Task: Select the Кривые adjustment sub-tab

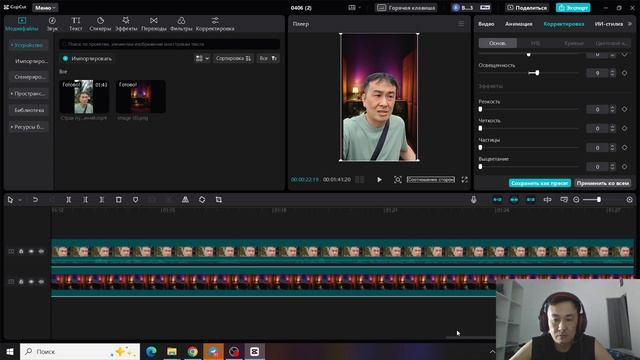Action: [x=573, y=43]
